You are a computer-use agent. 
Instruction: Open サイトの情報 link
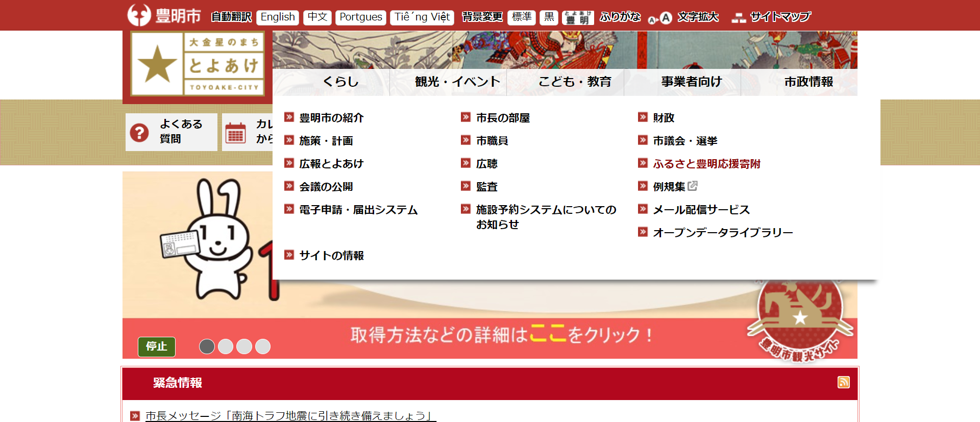click(x=331, y=255)
